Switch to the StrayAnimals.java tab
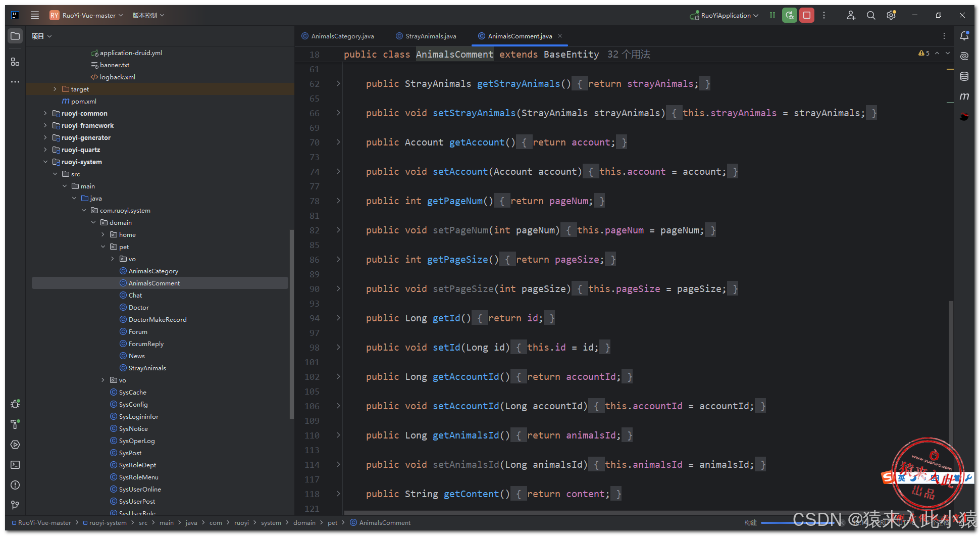Screen dimensions: 980x536 pyautogui.click(x=427, y=36)
